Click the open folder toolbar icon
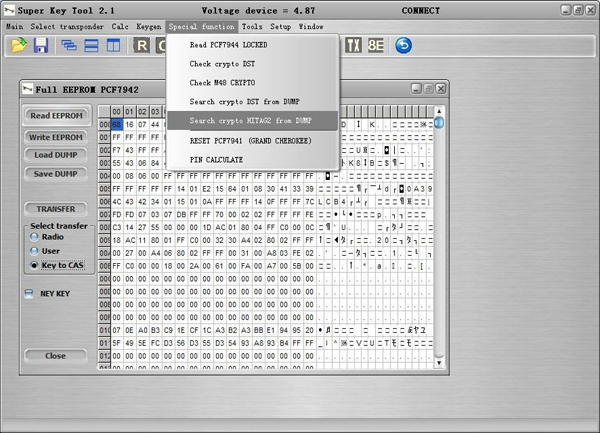This screenshot has height=433, width=600. coord(19,45)
